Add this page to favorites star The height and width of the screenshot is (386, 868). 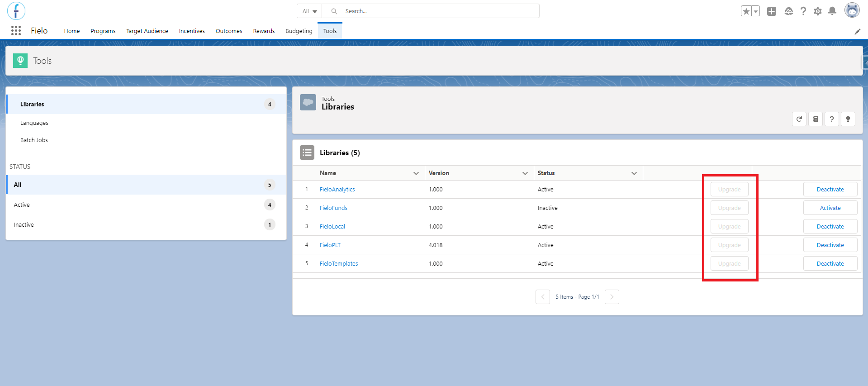click(746, 11)
